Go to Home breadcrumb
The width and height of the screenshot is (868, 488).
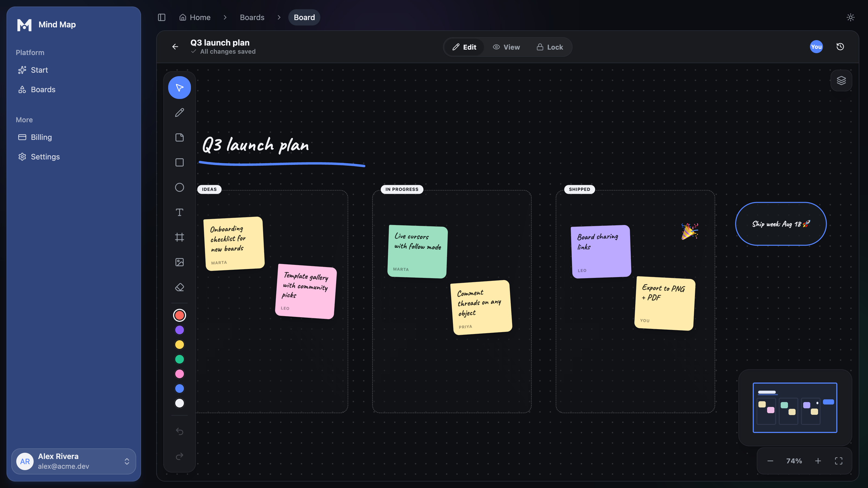tap(195, 17)
